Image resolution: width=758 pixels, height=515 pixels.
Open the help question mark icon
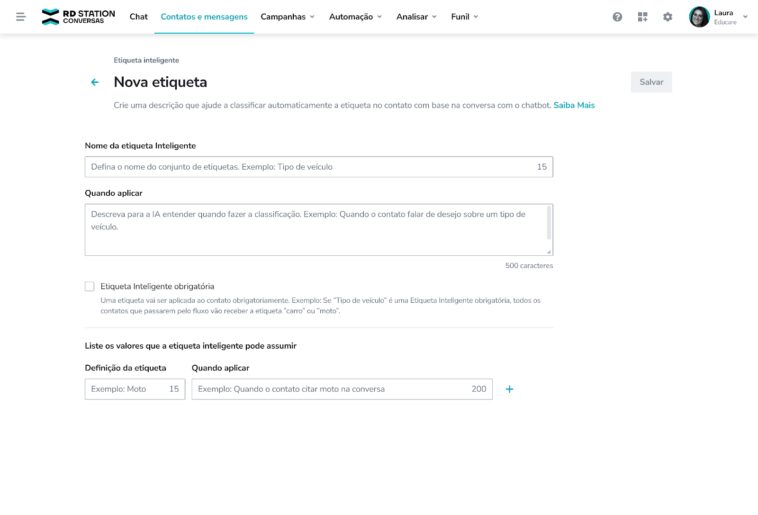(617, 17)
